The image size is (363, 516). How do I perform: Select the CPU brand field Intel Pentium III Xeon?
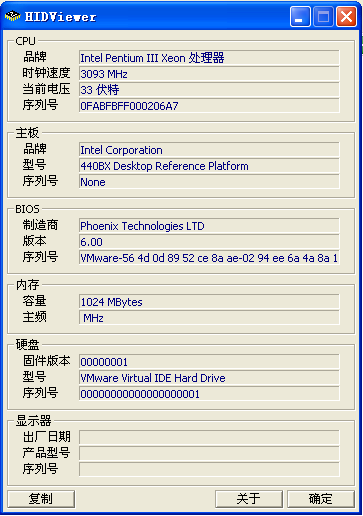point(209,58)
